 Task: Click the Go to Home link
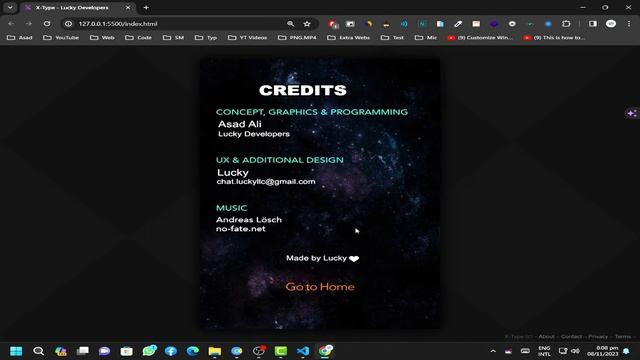point(320,287)
